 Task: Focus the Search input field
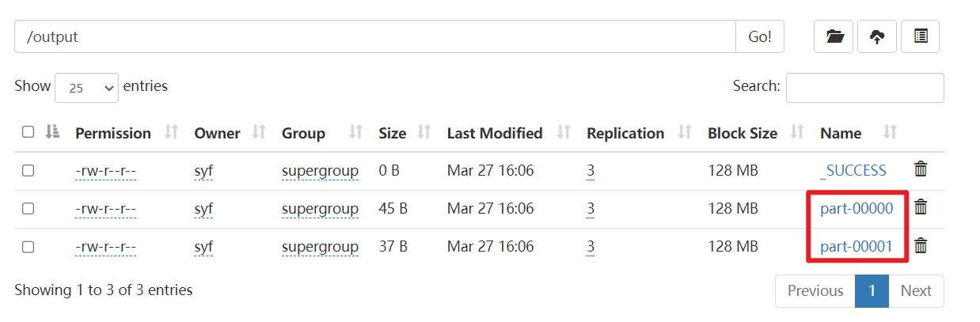[x=864, y=88]
